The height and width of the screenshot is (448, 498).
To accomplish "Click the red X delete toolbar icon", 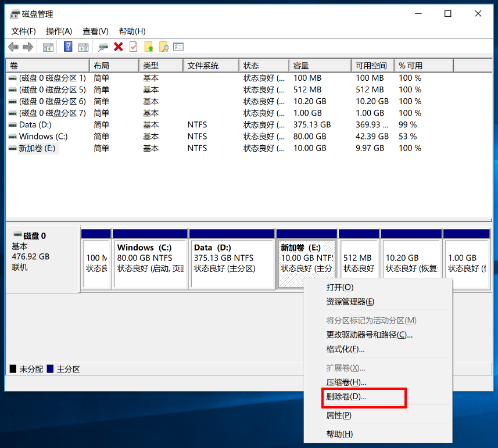I will [x=119, y=47].
